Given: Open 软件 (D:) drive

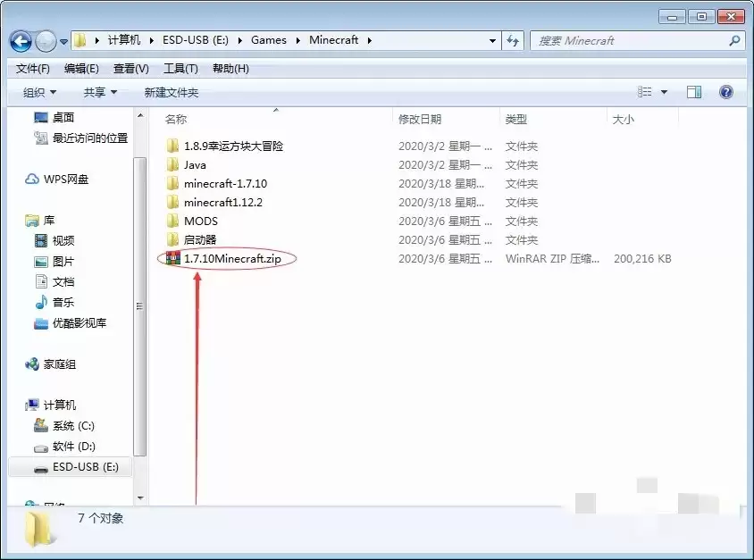Looking at the screenshot, I should point(73,446).
